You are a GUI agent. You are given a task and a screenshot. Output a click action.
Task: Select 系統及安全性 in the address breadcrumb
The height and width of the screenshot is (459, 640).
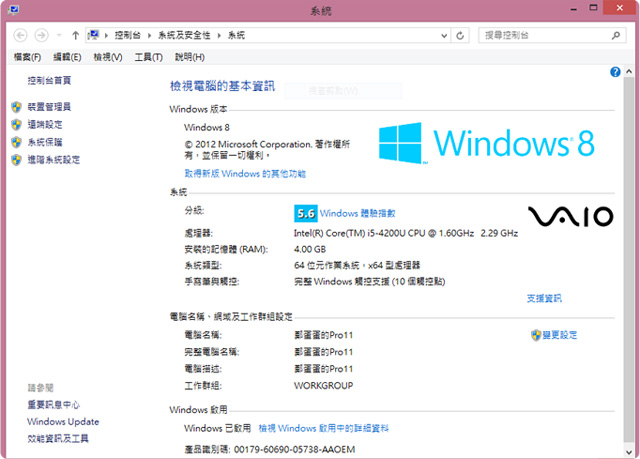184,35
